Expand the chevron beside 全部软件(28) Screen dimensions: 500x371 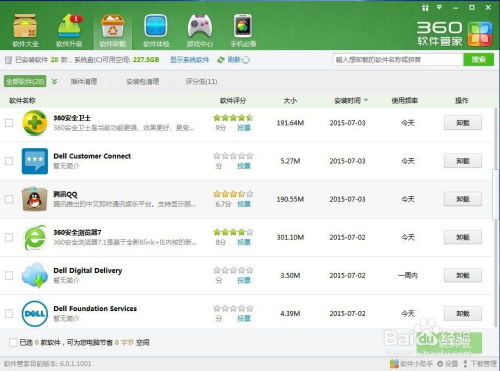tap(54, 81)
